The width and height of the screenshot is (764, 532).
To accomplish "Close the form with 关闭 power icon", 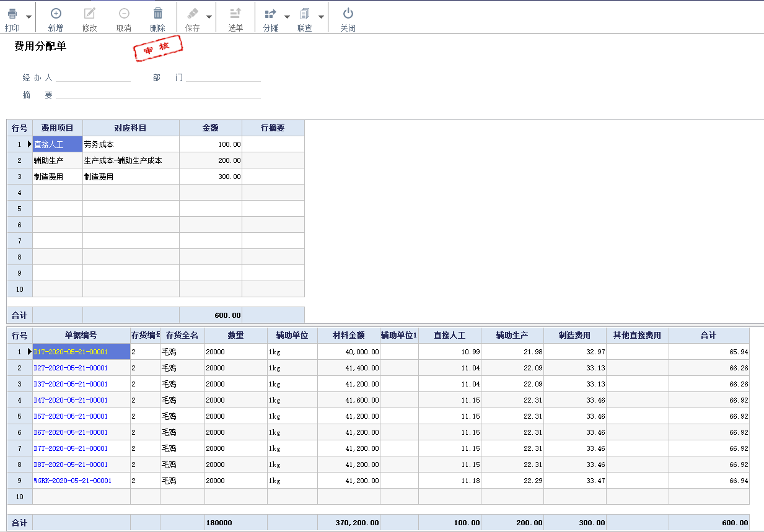I will [x=348, y=14].
